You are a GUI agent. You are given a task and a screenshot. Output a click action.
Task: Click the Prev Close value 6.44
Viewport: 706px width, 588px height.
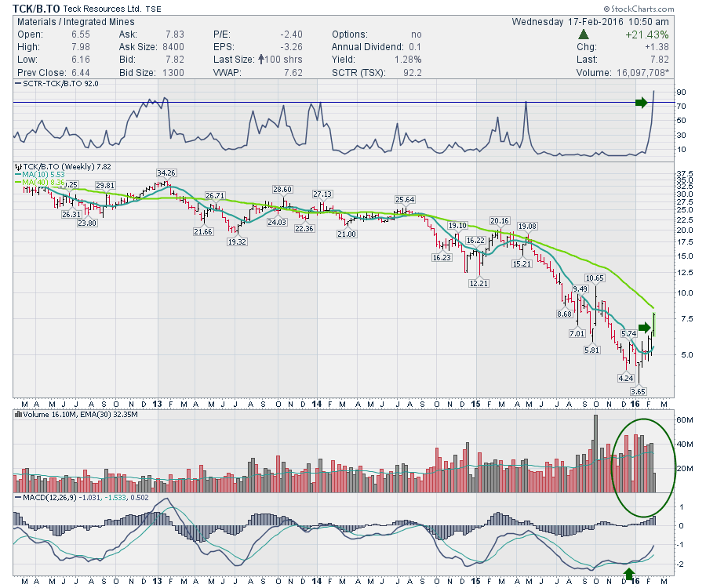(81, 72)
